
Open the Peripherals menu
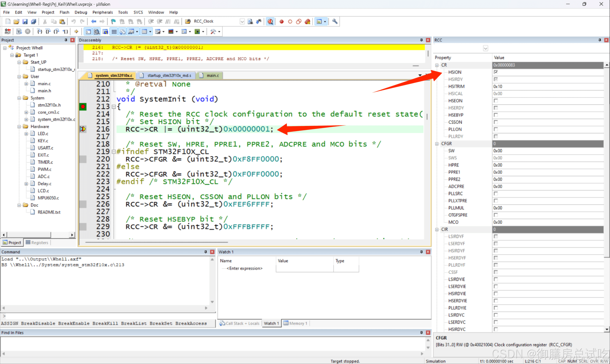(x=103, y=12)
